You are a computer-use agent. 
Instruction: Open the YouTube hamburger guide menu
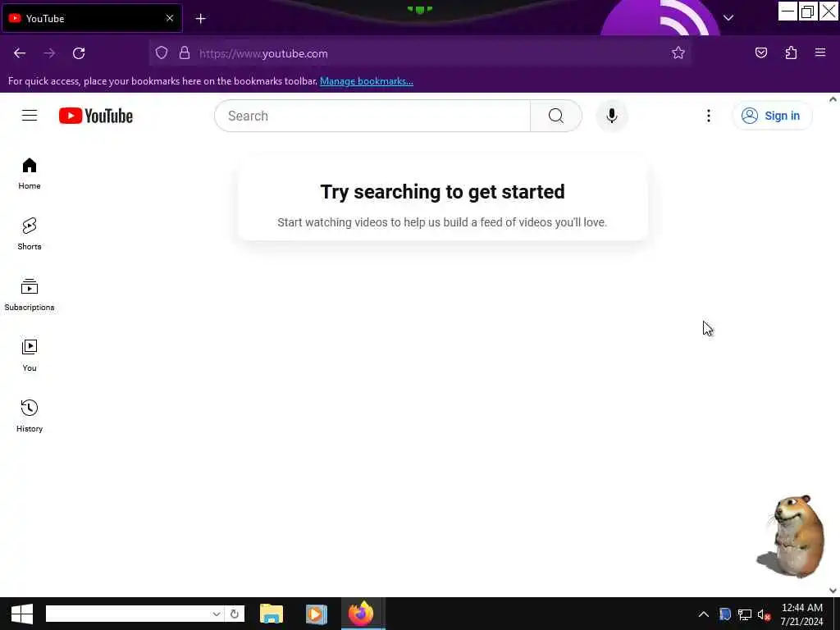click(x=30, y=116)
